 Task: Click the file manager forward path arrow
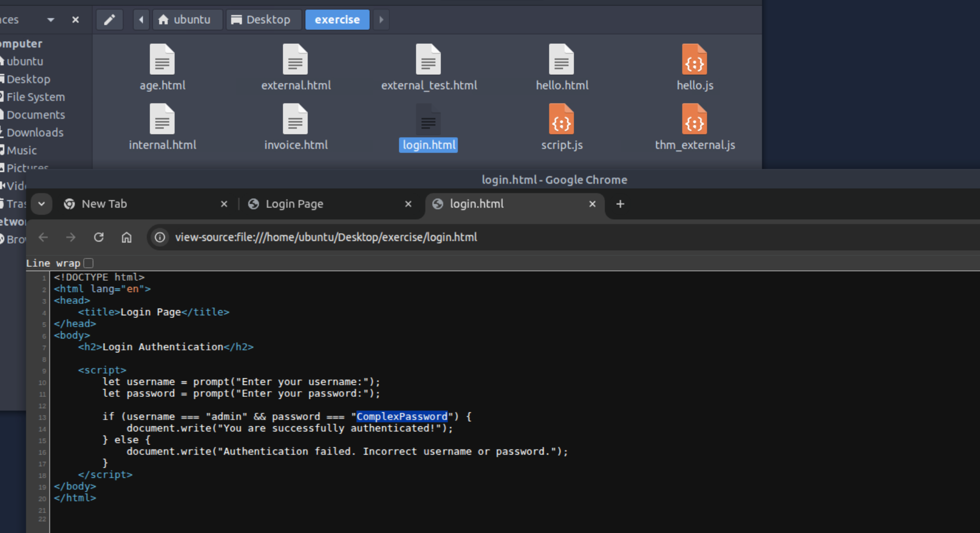click(381, 20)
